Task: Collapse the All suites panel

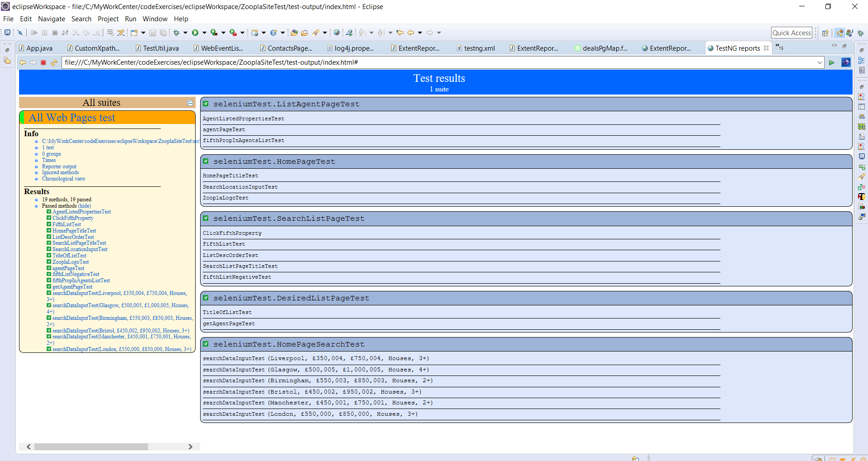Action: tap(190, 103)
